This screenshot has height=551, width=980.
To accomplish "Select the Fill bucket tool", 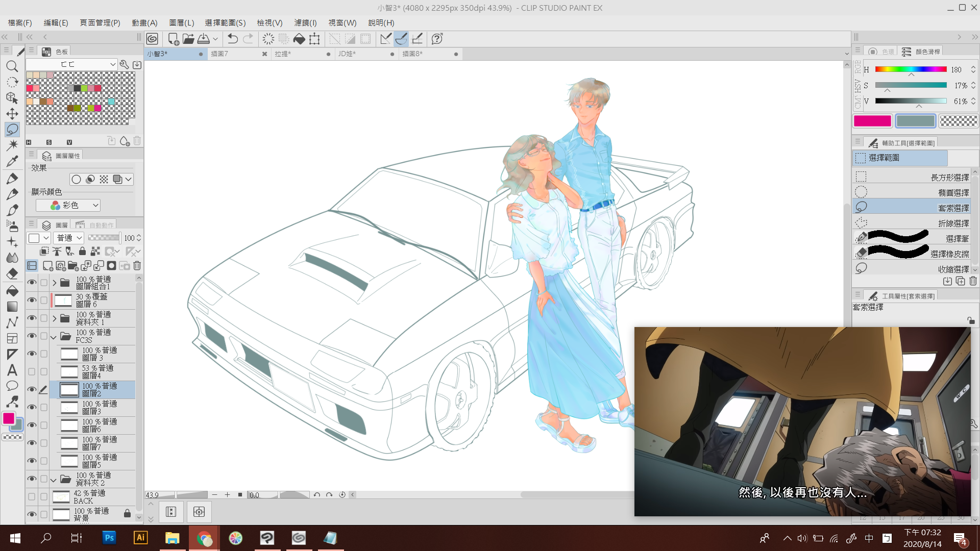I will 12,291.
